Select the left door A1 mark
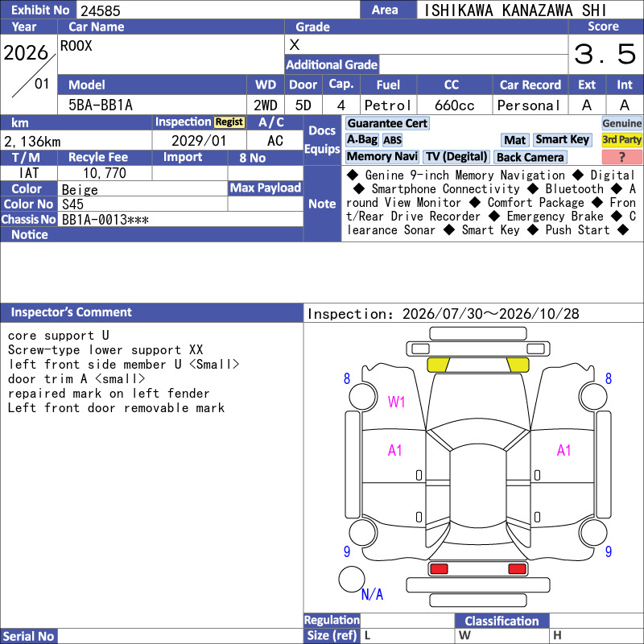644x644 pixels. tap(394, 451)
